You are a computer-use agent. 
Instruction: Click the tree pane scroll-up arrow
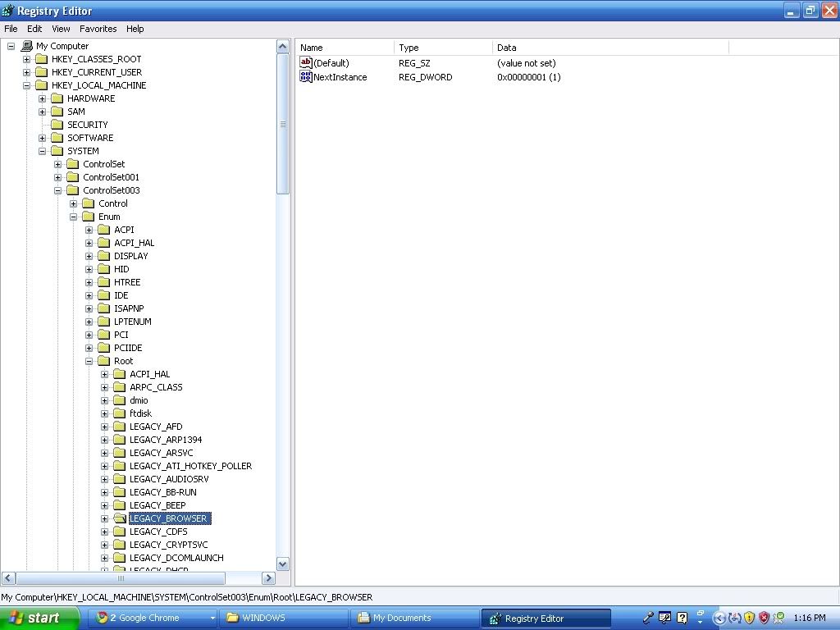click(283, 47)
